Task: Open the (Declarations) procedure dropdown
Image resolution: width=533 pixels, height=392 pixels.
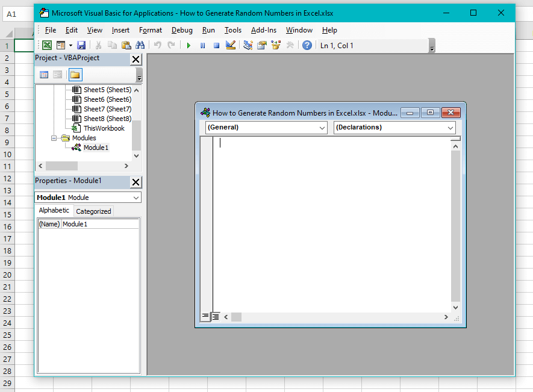Action: click(x=450, y=128)
